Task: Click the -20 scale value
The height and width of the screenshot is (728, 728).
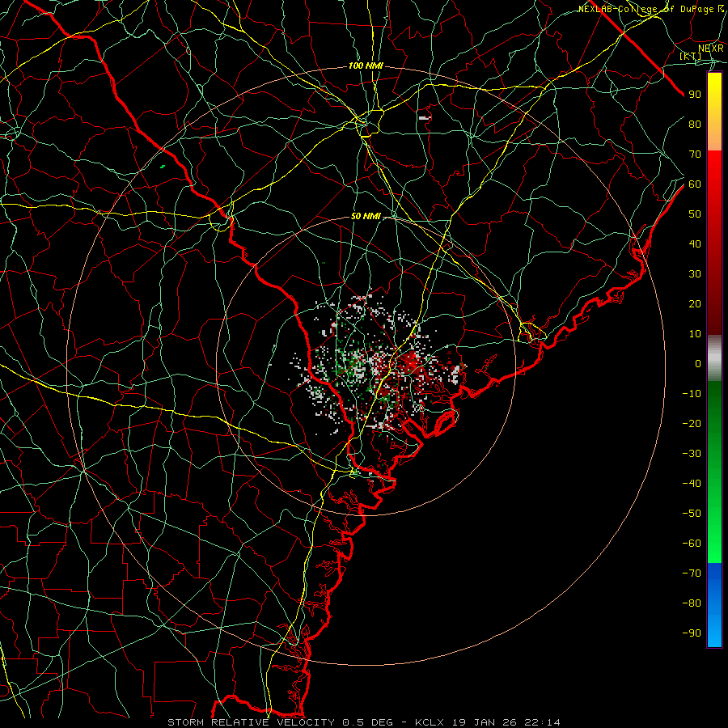Action: coord(692,423)
